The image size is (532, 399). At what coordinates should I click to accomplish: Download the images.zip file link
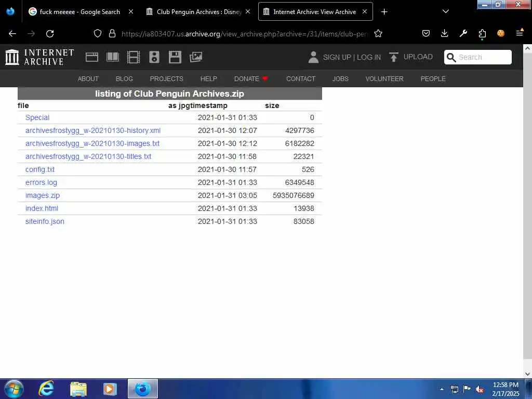[43, 195]
